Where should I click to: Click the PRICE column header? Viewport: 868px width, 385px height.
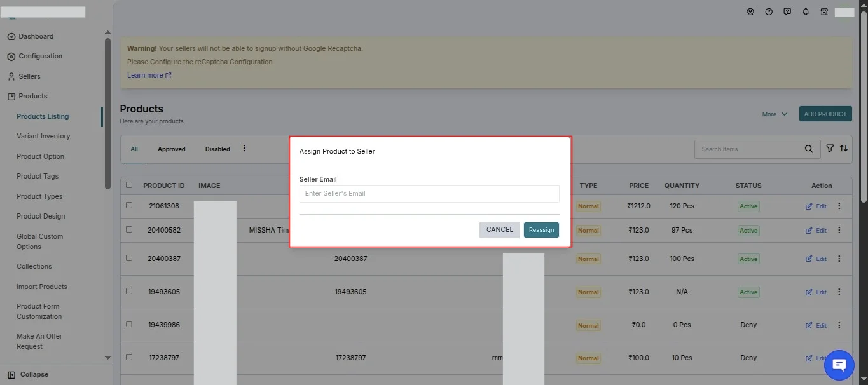[639, 186]
